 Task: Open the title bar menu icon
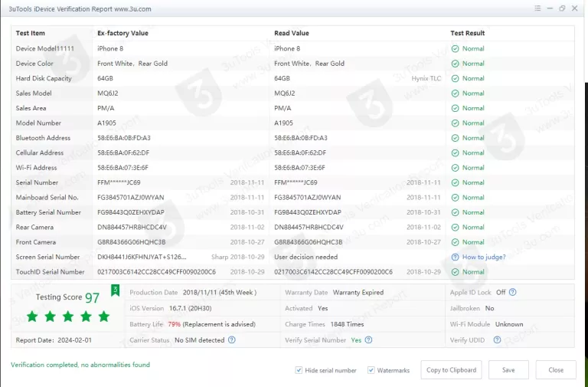[538, 8]
